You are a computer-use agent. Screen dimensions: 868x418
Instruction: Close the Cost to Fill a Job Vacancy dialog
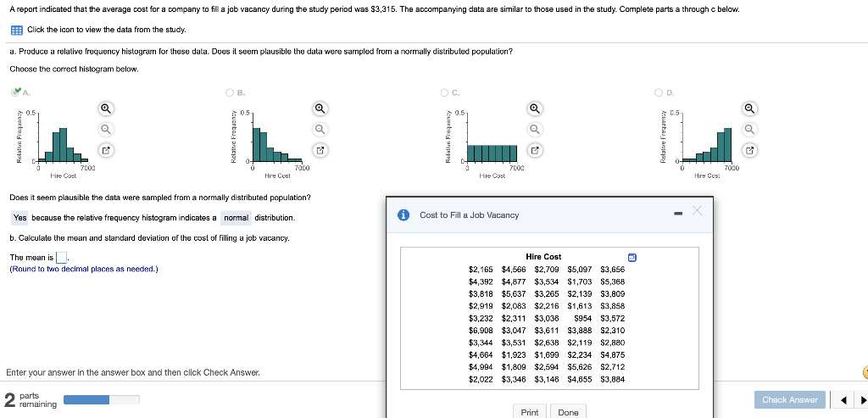point(697,210)
